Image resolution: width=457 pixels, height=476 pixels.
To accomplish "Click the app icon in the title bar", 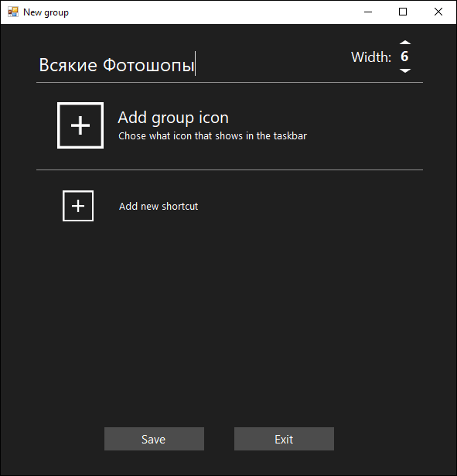I will (13, 12).
